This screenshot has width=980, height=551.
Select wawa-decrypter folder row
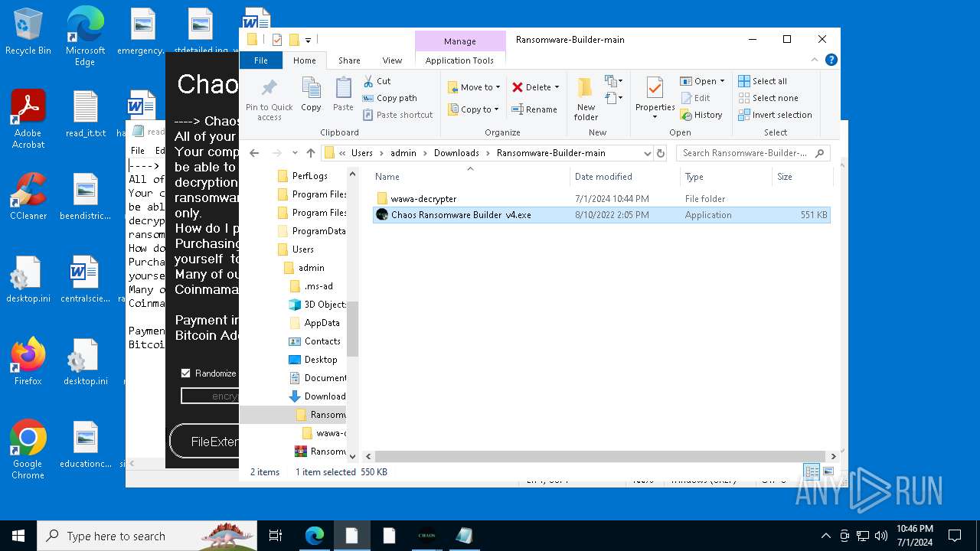coord(601,199)
